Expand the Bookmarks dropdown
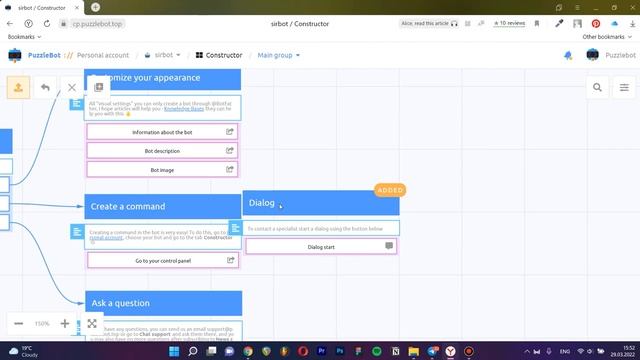 24,37
